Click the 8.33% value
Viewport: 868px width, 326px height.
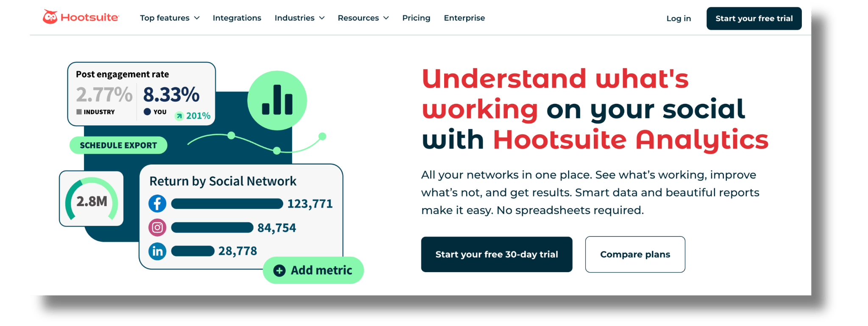click(x=171, y=95)
